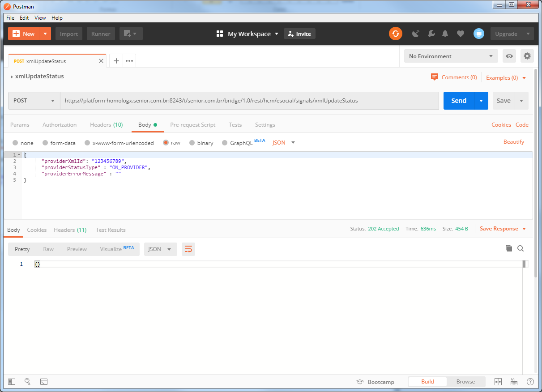
Task: Open the New button dropdown arrow
Action: point(45,34)
